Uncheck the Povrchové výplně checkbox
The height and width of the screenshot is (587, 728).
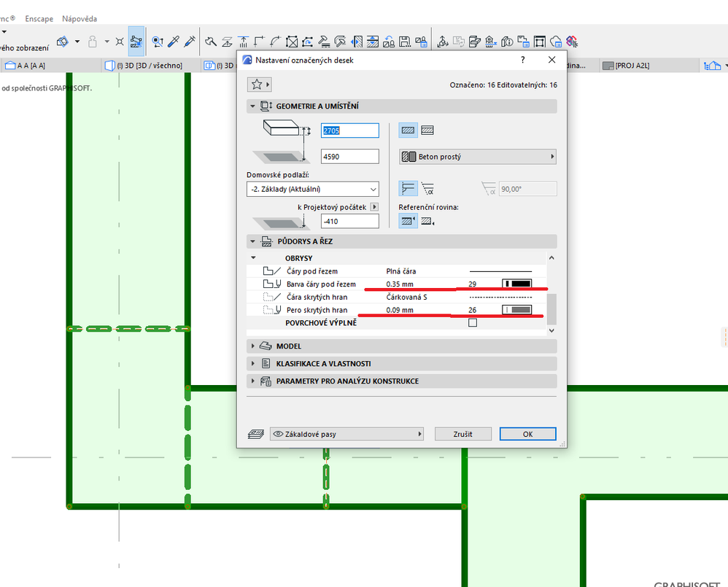[x=472, y=322]
